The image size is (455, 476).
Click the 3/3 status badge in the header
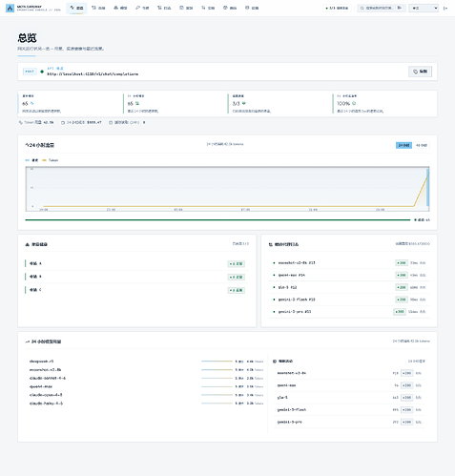point(337,8)
